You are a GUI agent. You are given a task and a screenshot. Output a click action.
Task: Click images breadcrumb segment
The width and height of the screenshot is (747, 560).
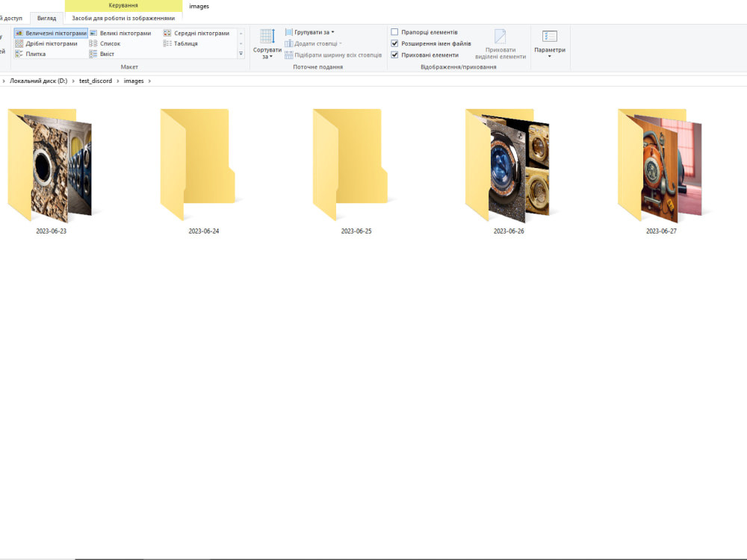click(x=134, y=81)
